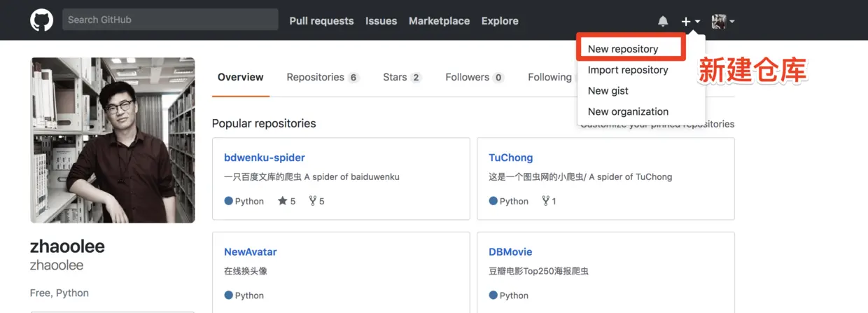Expand the plus create-new dropdown
The image size is (868, 313).
tap(690, 22)
